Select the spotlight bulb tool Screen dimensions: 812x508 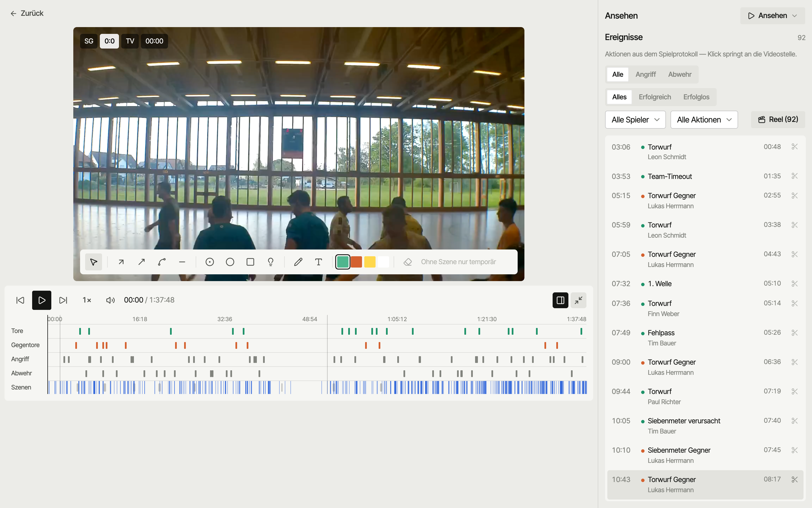(270, 262)
